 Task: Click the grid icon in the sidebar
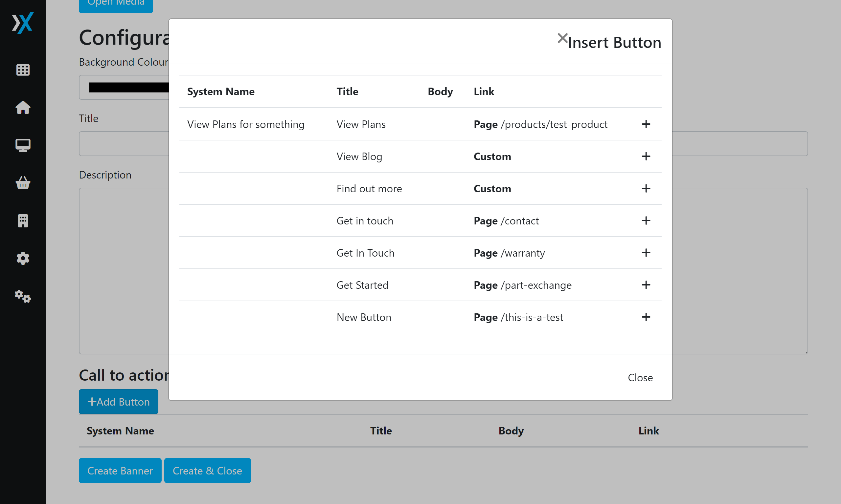click(23, 70)
